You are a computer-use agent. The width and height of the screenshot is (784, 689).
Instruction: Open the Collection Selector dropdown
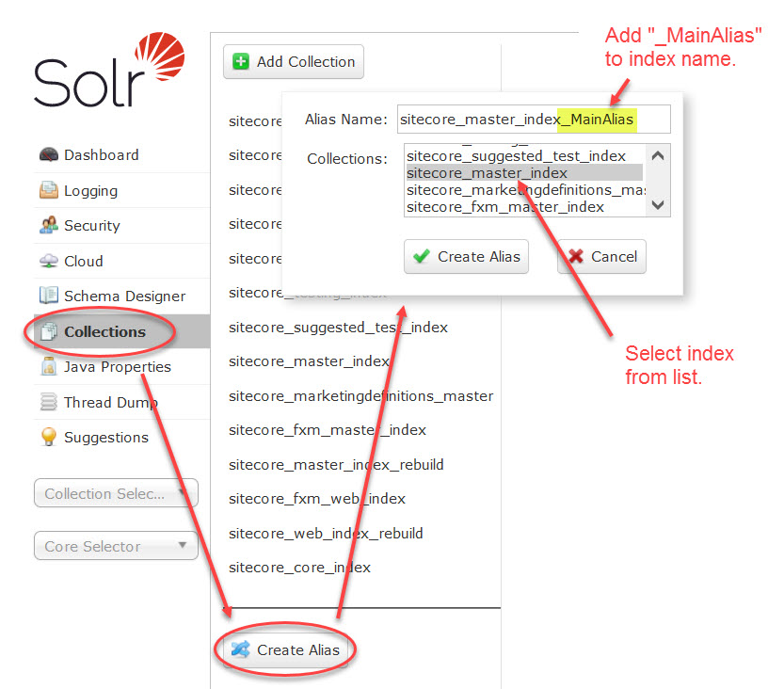click(x=116, y=493)
